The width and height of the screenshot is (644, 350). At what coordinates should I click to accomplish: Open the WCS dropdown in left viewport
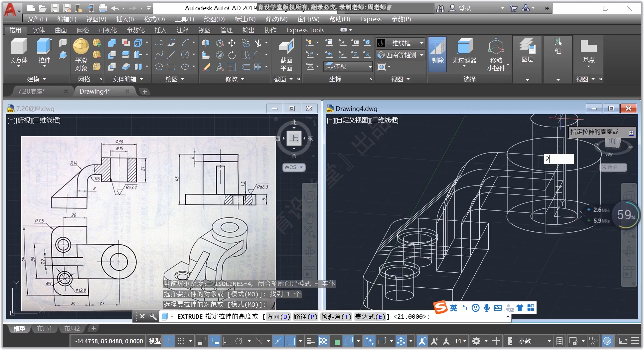tap(293, 167)
